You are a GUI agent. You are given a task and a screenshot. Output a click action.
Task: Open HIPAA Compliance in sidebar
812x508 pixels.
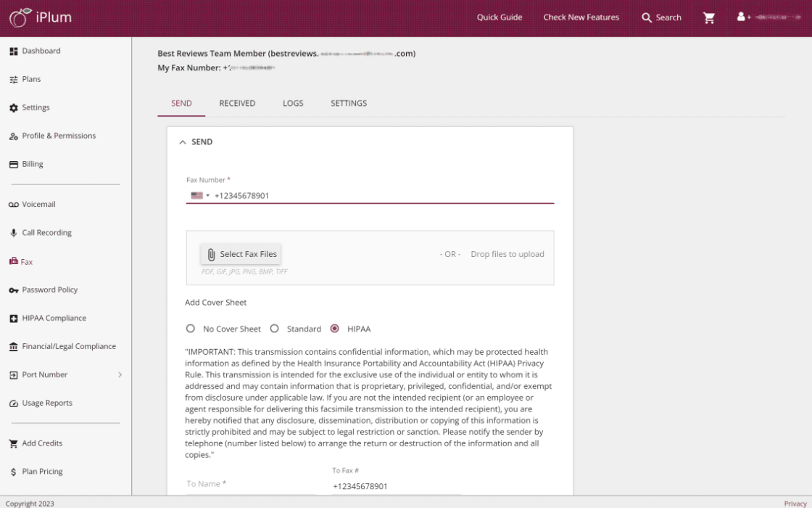[x=54, y=318]
